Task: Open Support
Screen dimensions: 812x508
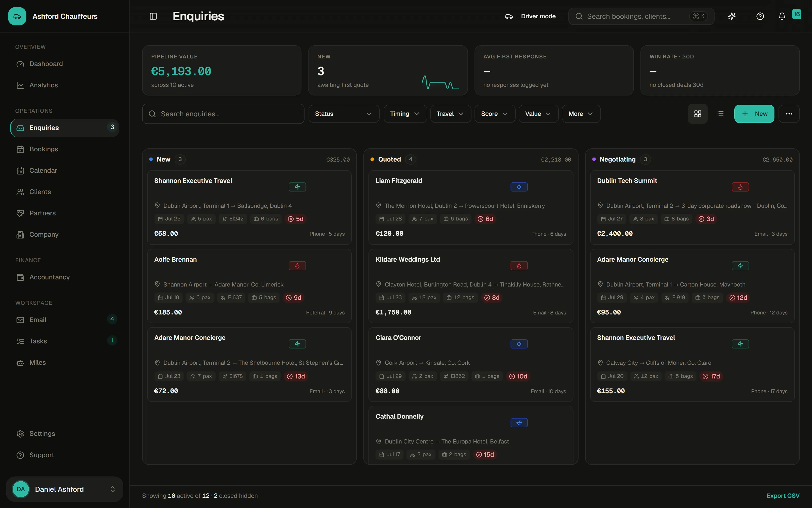Action: (64, 455)
